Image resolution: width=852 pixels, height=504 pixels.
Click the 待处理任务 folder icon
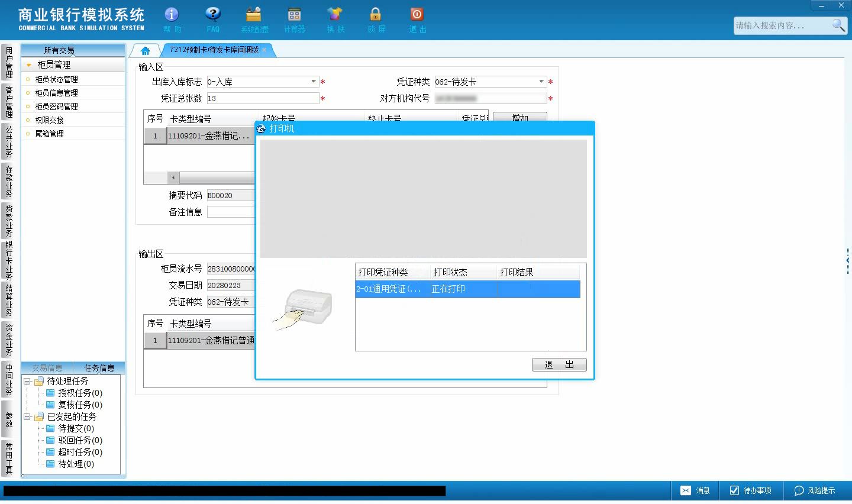(39, 381)
